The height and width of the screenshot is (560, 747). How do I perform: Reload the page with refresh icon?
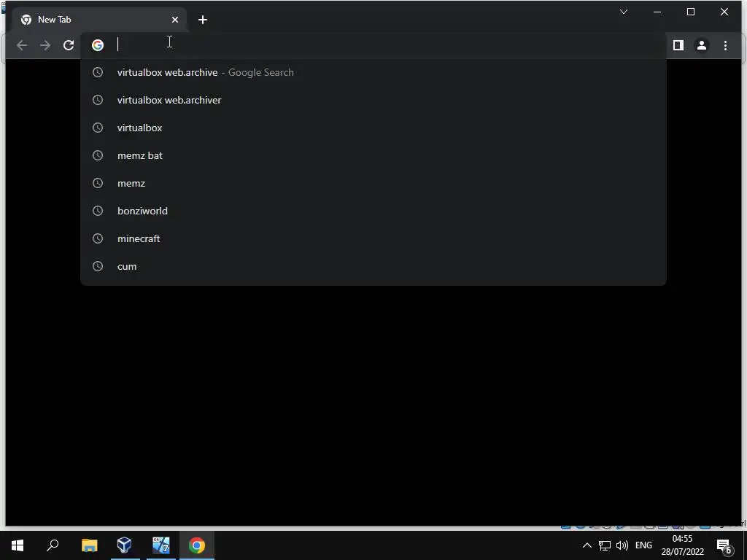pos(69,45)
